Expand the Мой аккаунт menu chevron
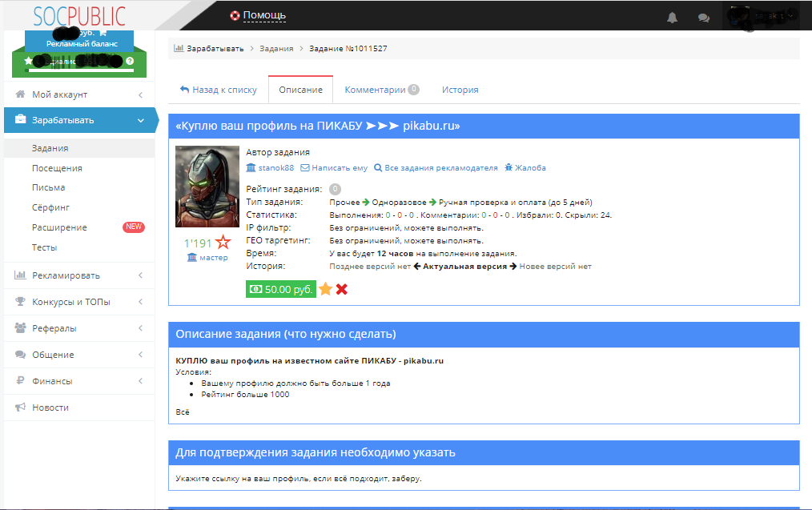The height and width of the screenshot is (510, 812). [x=140, y=94]
